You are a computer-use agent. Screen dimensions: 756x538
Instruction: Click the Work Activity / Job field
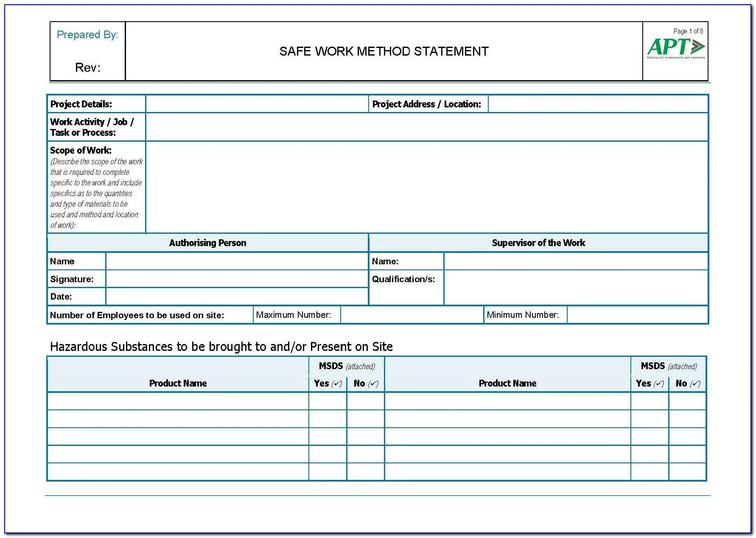click(x=427, y=127)
